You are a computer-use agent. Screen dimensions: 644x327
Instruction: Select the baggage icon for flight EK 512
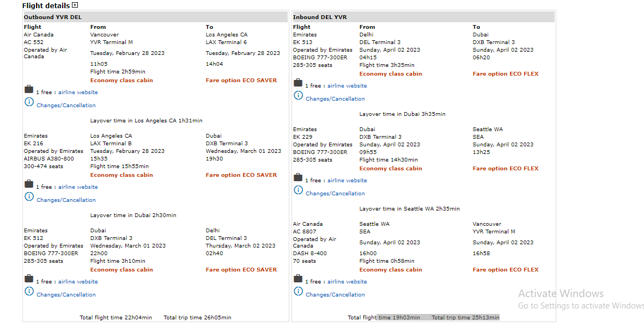click(x=29, y=279)
